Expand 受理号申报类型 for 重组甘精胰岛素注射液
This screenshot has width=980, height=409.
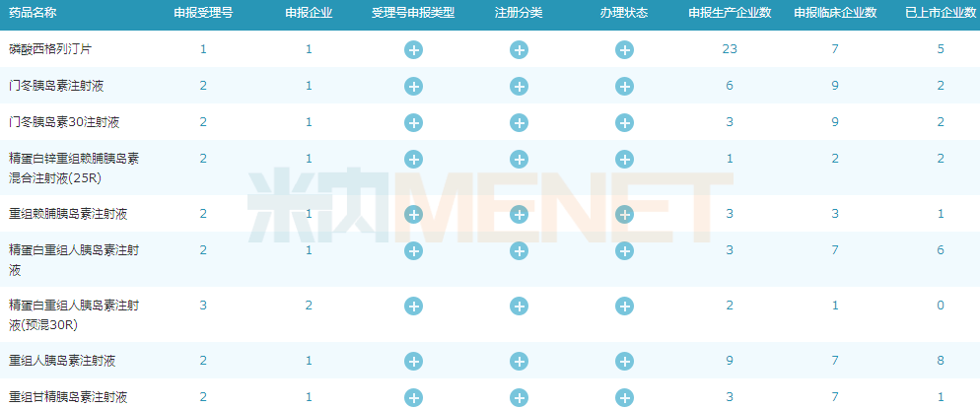413,398
